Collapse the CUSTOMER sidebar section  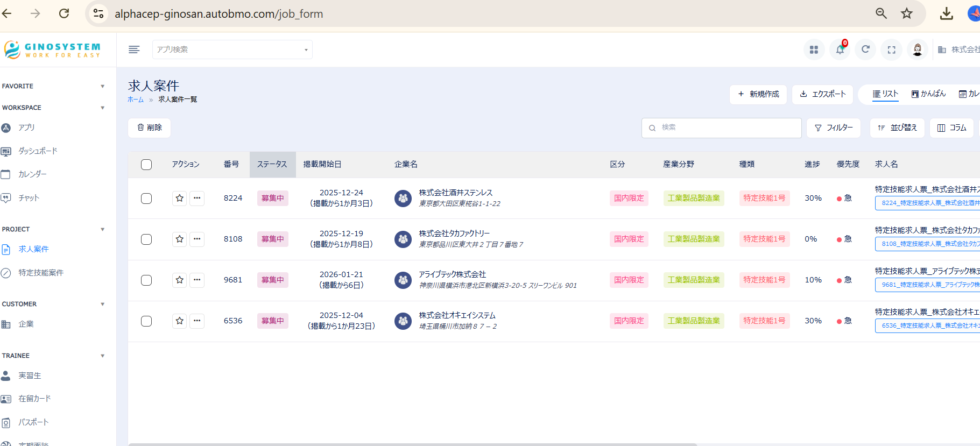click(102, 304)
